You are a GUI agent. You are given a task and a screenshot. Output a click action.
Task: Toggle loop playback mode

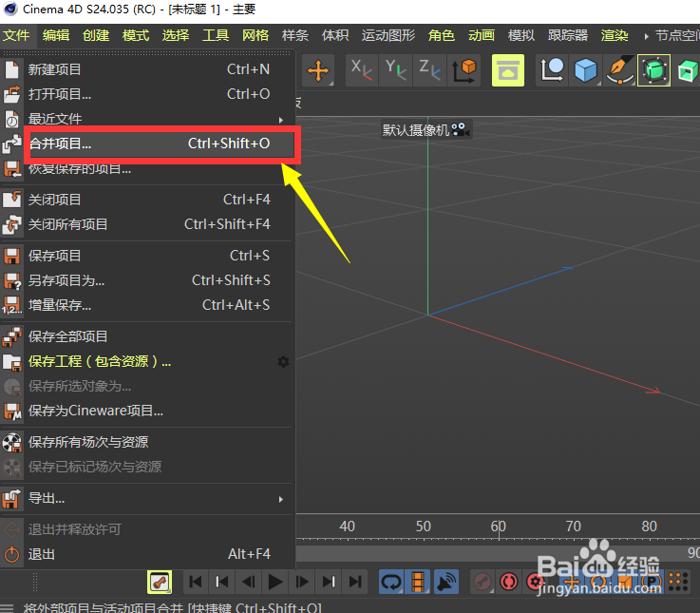pos(391,582)
